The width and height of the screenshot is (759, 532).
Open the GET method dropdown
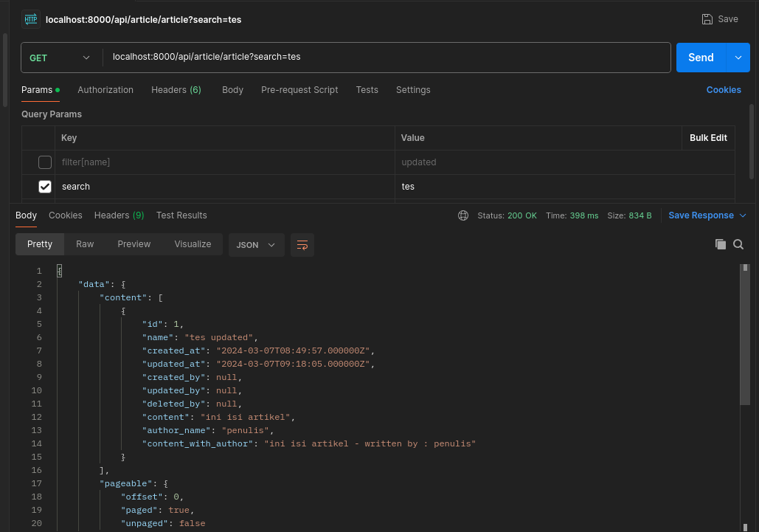point(60,58)
